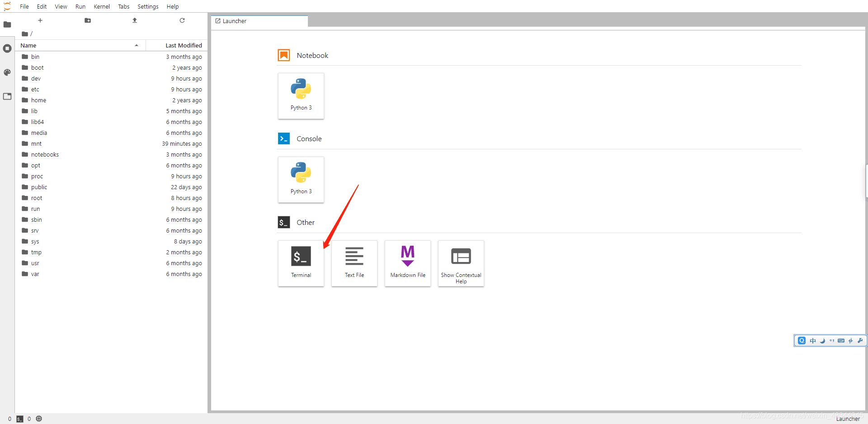Click the input method keyboard icon
The image size is (868, 424).
coord(841,341)
